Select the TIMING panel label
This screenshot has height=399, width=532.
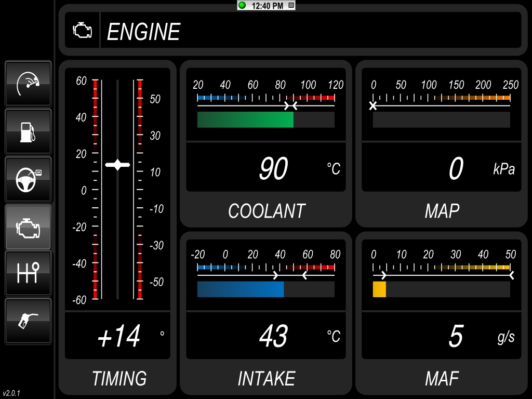119,378
